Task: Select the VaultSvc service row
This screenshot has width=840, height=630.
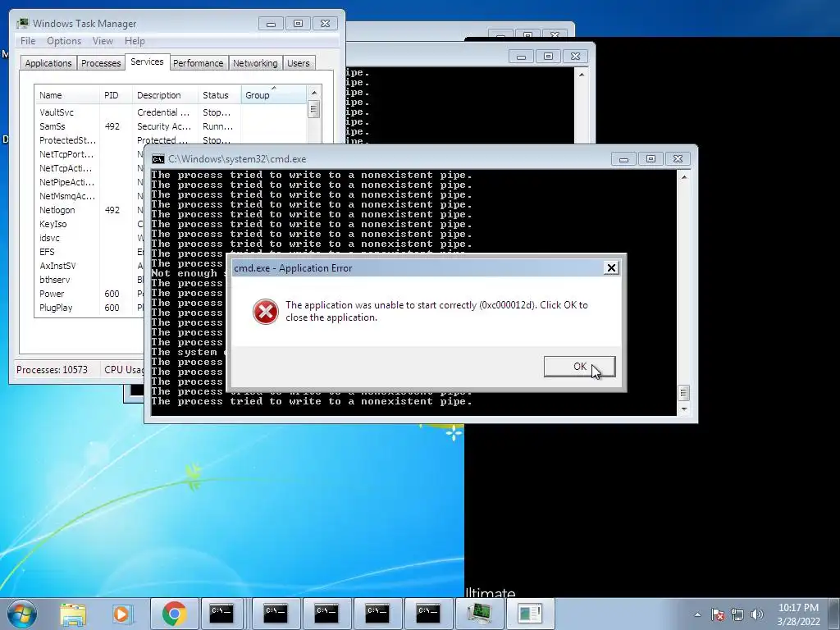Action: [171, 112]
